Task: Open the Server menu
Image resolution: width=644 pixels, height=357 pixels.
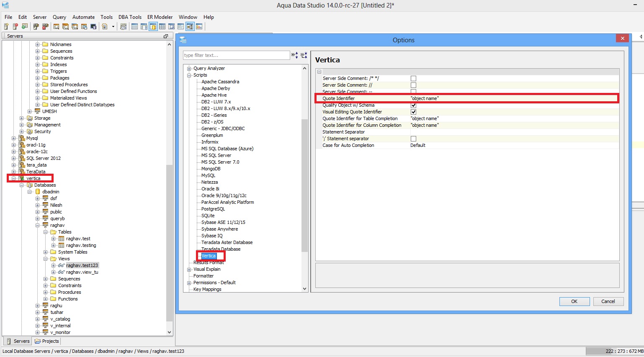Action: (x=40, y=17)
